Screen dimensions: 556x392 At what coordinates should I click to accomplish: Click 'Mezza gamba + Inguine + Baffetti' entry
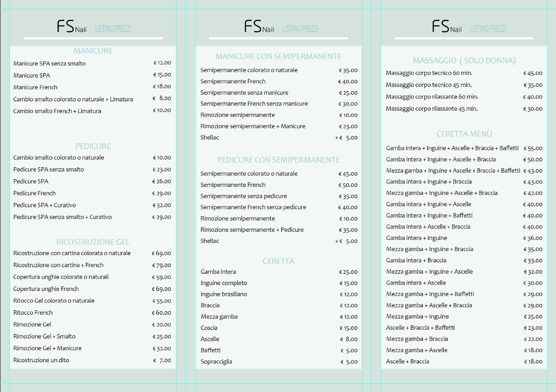430,294
